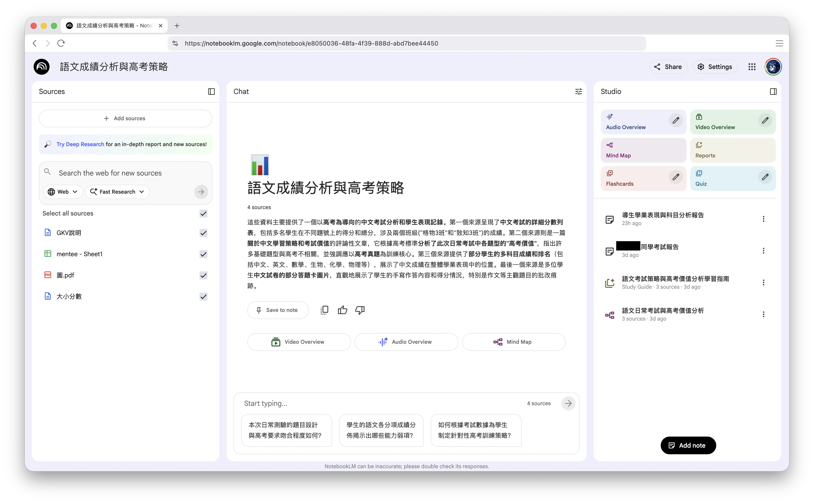Give thumbs up to summary
Viewport: 814px width, 504px height.
point(342,310)
